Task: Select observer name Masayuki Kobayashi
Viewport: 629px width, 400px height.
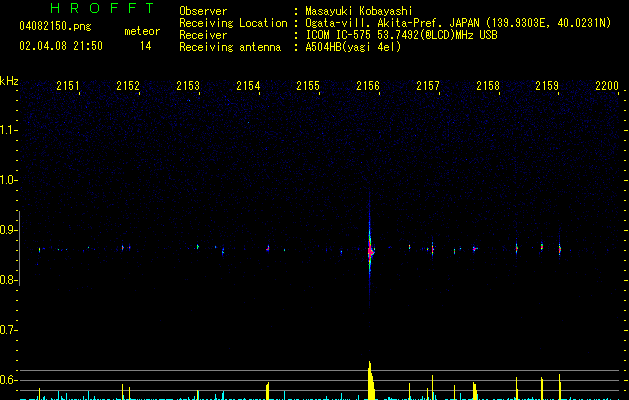Action: coord(359,11)
